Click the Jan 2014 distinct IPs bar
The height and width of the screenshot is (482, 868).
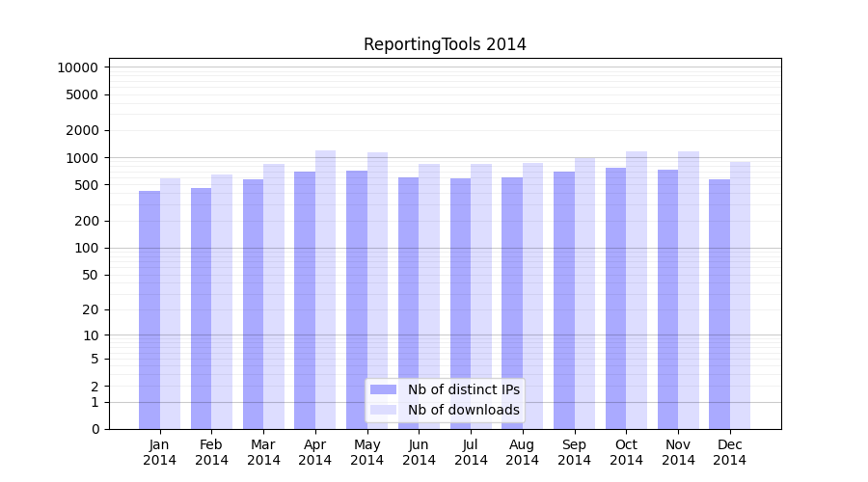(x=149, y=308)
